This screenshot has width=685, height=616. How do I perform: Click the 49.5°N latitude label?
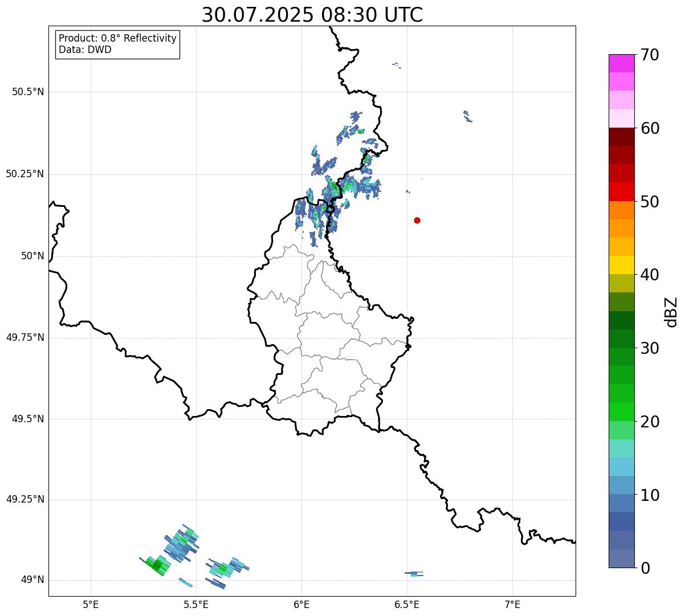click(x=28, y=419)
